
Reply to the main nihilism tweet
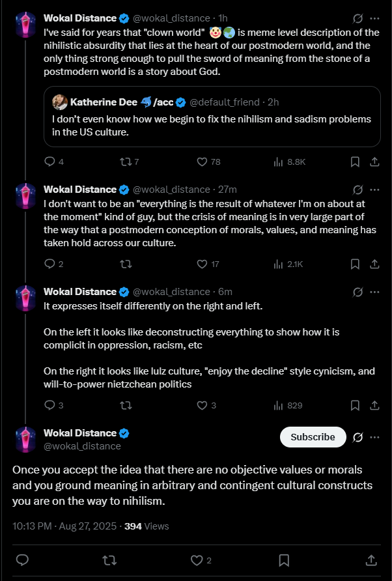coord(21,560)
